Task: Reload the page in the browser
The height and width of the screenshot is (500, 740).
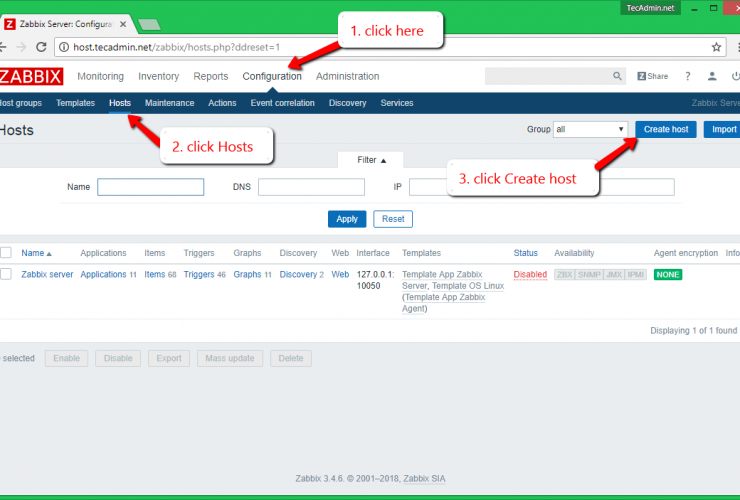Action: 39,47
